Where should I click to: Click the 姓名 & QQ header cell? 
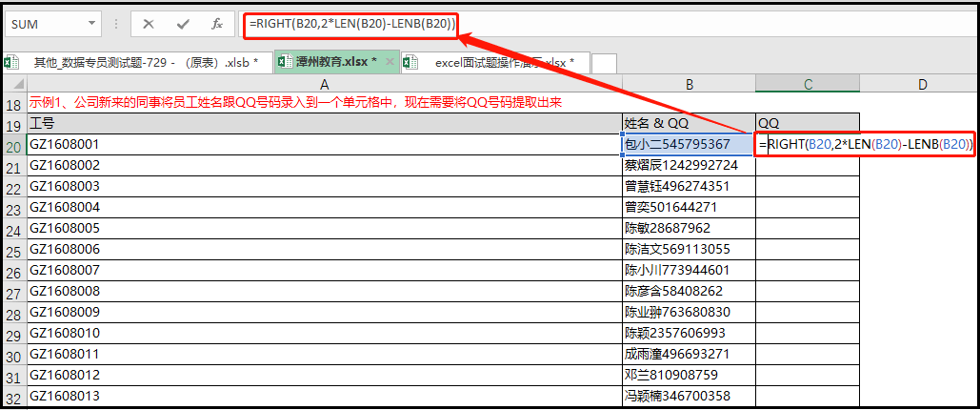(689, 124)
